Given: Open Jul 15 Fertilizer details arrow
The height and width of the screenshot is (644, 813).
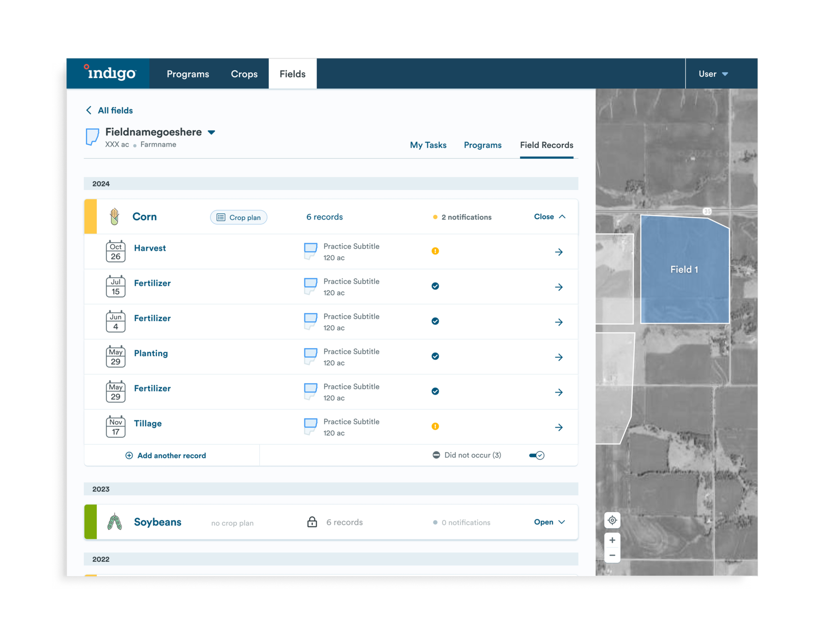Looking at the screenshot, I should coord(559,287).
